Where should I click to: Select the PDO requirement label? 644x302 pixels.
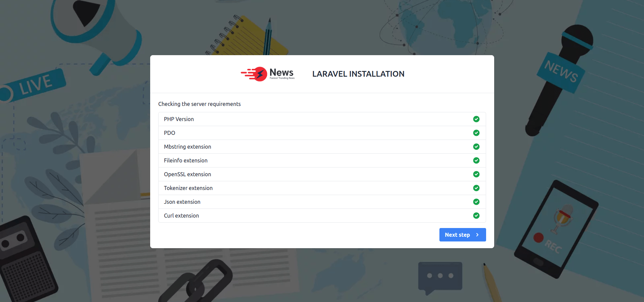tap(169, 133)
